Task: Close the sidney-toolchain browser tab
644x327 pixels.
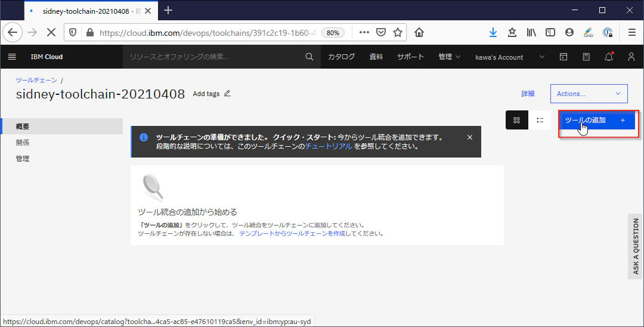Action: tap(148, 11)
